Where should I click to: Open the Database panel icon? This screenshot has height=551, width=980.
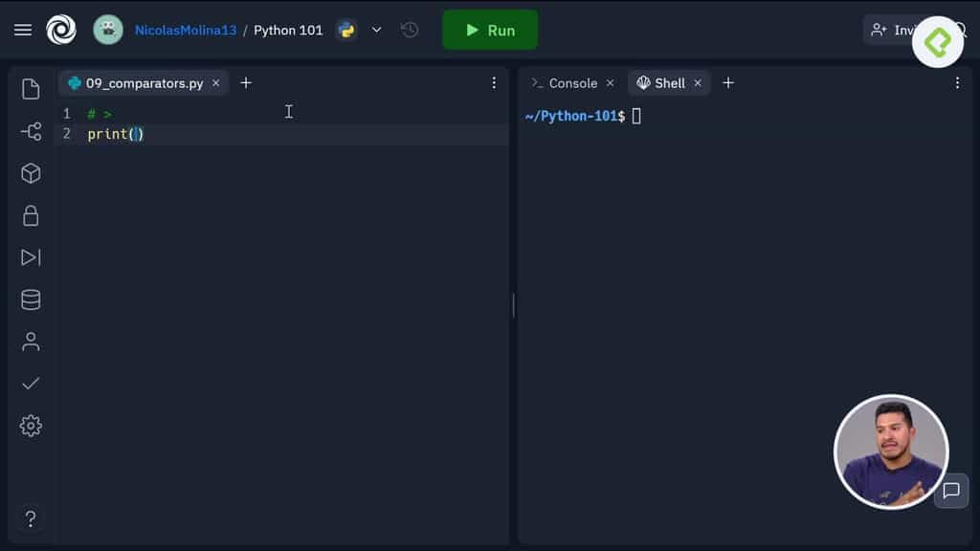coord(30,299)
